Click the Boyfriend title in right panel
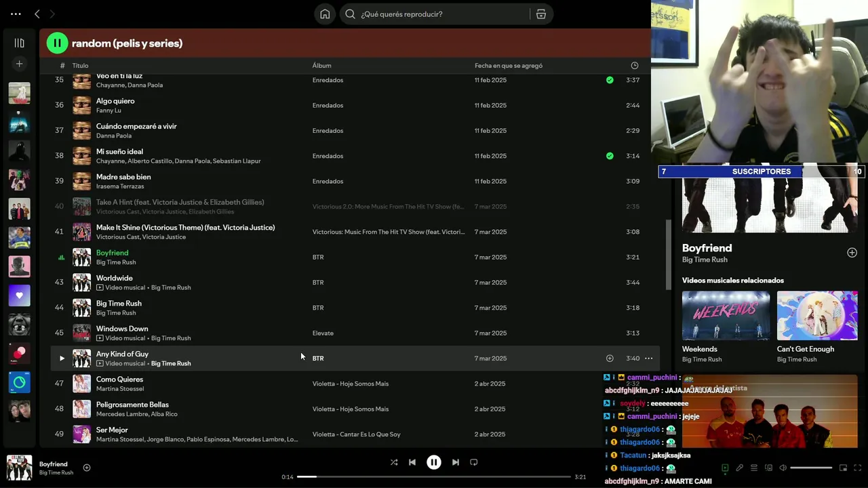The height and width of the screenshot is (488, 868). [707, 248]
